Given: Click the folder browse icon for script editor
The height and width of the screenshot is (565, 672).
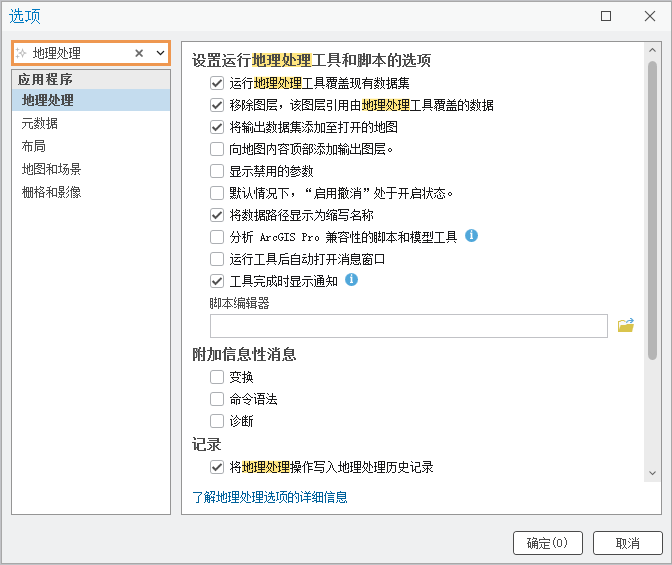Looking at the screenshot, I should point(626,325).
